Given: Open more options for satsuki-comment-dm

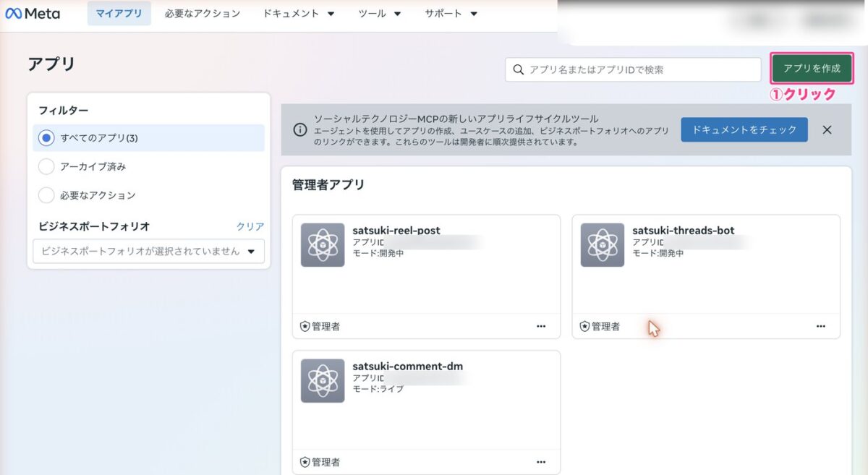Looking at the screenshot, I should pos(541,462).
